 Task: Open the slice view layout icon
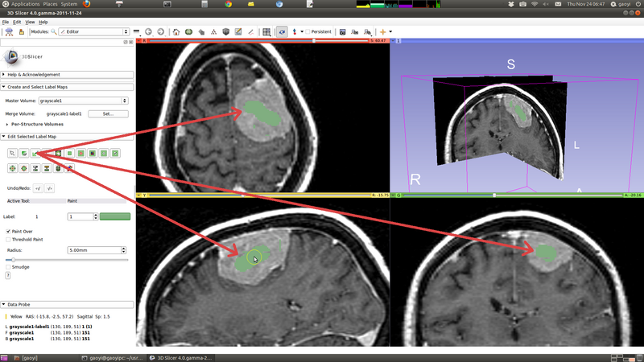(267, 32)
